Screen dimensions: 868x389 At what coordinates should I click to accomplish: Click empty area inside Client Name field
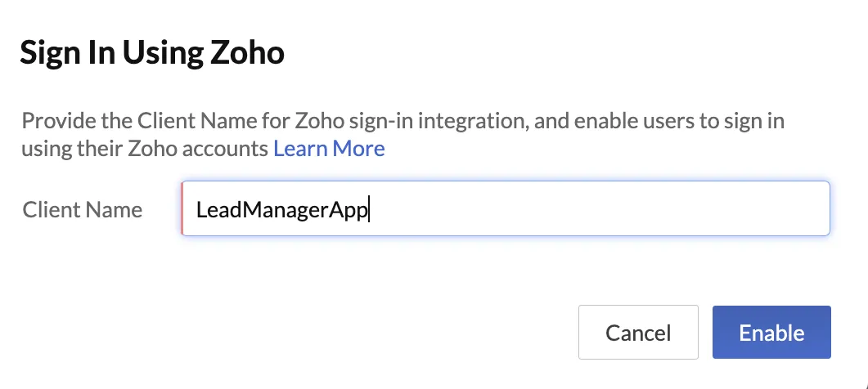click(598, 209)
